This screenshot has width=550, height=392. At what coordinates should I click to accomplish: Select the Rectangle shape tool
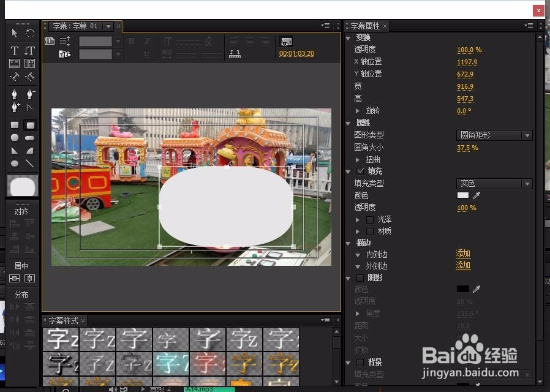14,125
